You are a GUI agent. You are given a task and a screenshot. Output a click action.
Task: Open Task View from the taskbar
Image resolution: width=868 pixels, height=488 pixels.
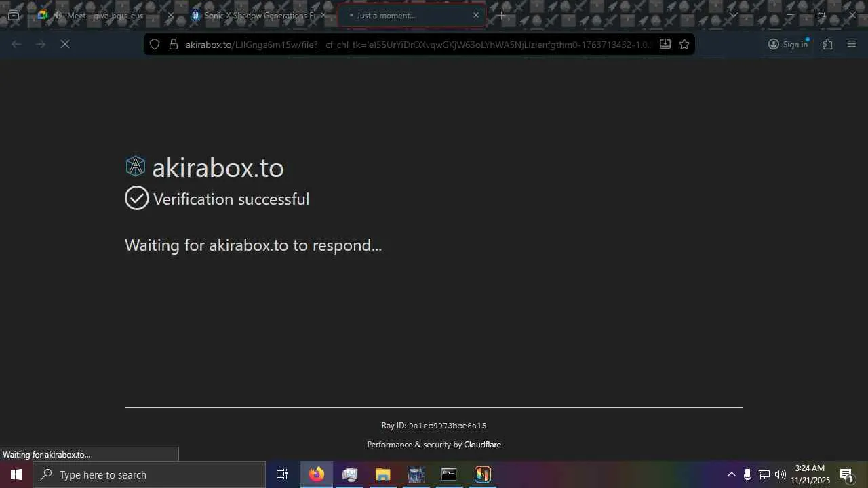[282, 474]
